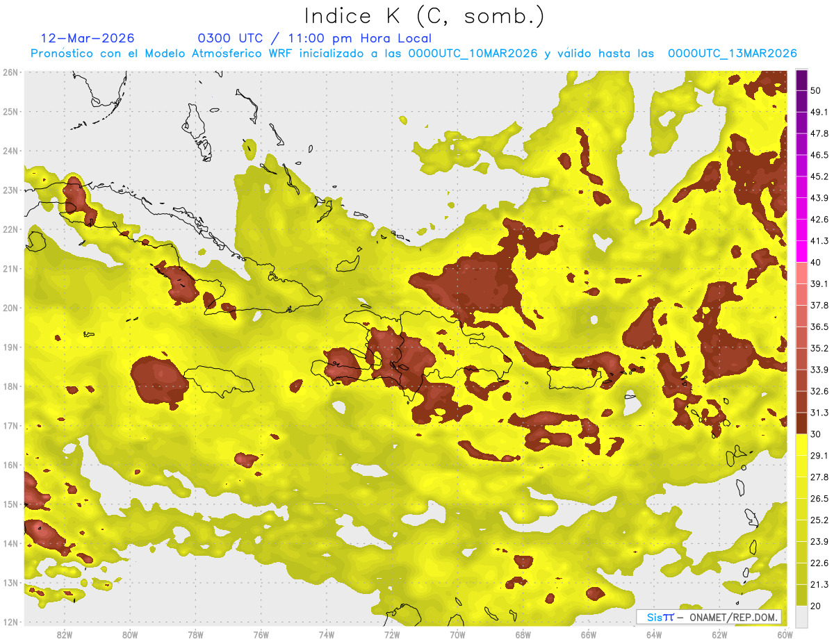Click the '49.1' color scale value
Viewport: 834px width, 644px height.
click(819, 112)
